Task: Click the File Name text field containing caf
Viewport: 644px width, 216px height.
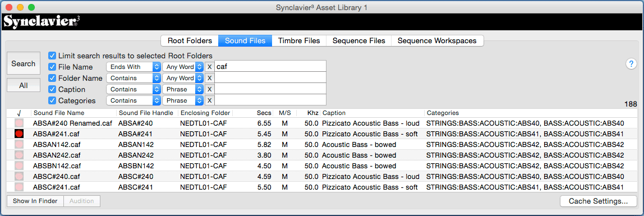Action: 270,67
